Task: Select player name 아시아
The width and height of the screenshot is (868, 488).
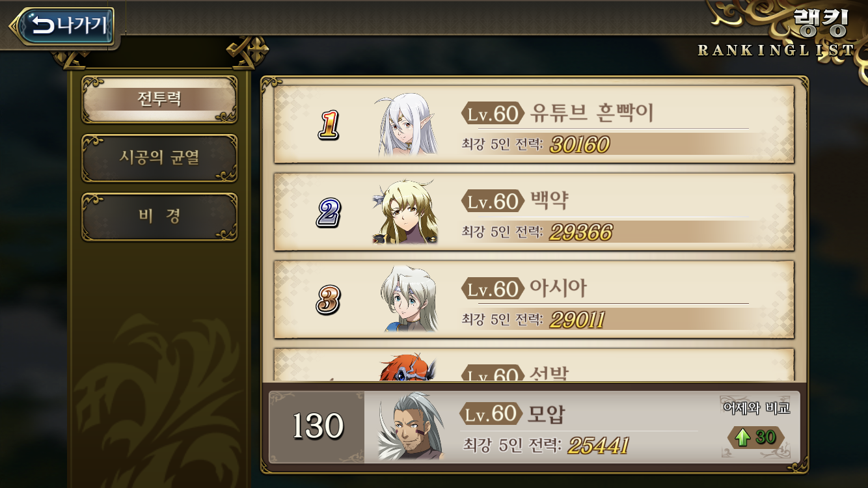Action: pyautogui.click(x=558, y=288)
